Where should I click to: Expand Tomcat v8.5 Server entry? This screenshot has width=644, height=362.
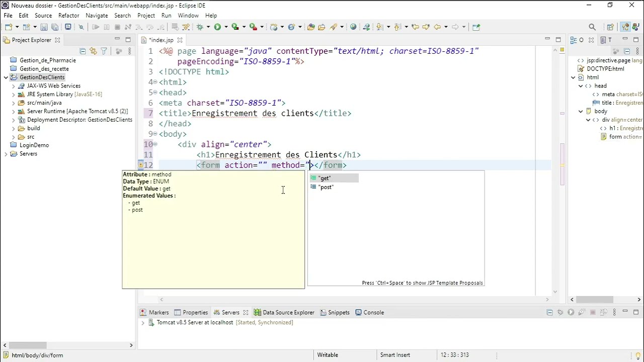click(143, 323)
